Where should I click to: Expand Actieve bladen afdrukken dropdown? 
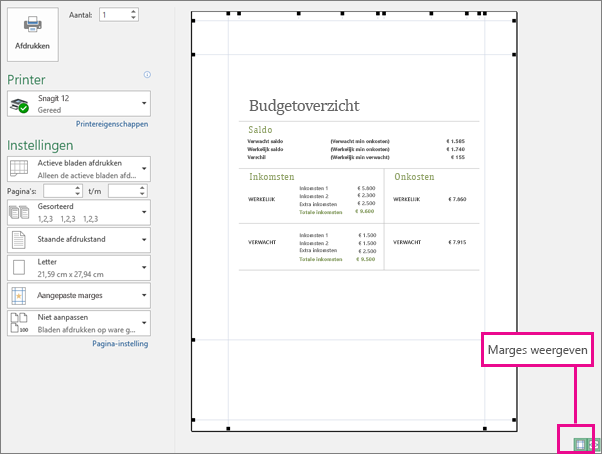point(79,169)
